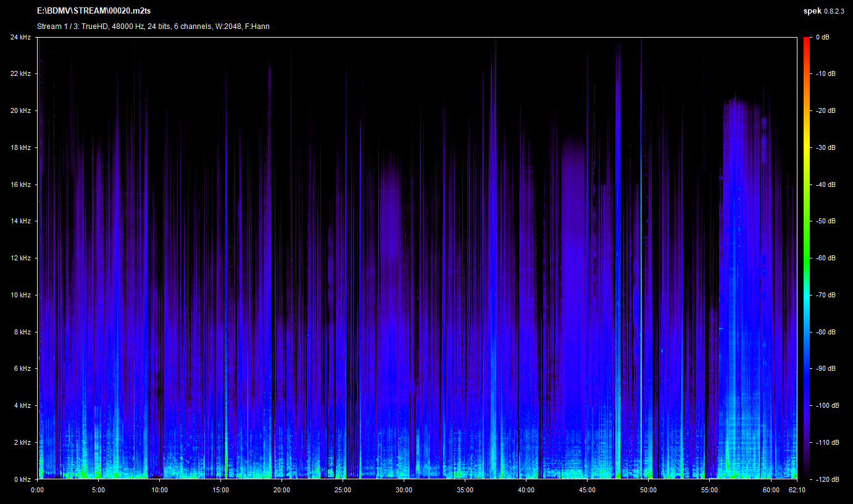Select the TrueHD stream info text line

[153, 27]
